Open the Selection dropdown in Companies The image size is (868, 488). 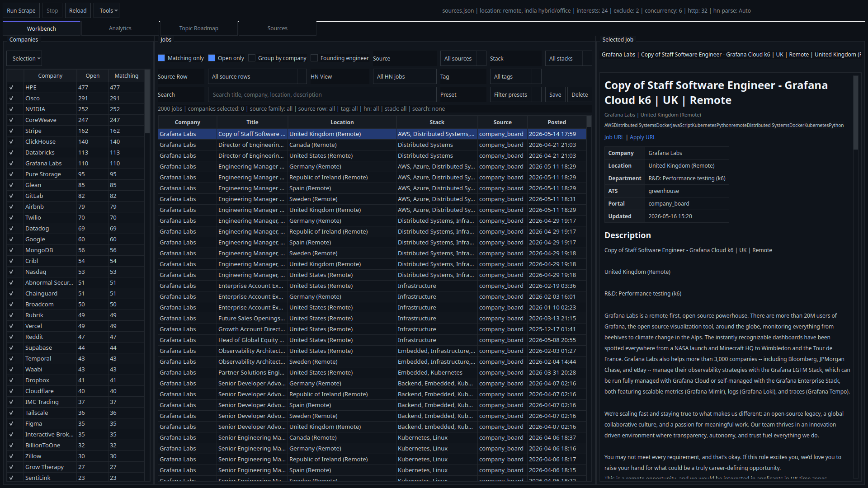(24, 58)
